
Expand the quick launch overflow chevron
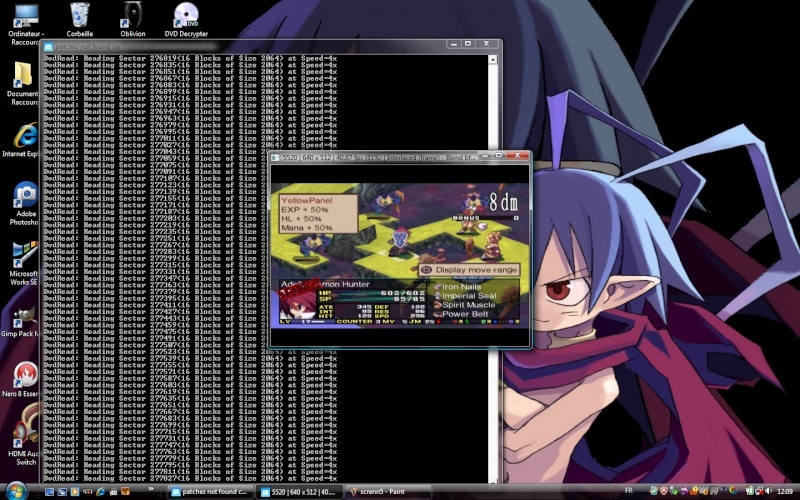151,489
